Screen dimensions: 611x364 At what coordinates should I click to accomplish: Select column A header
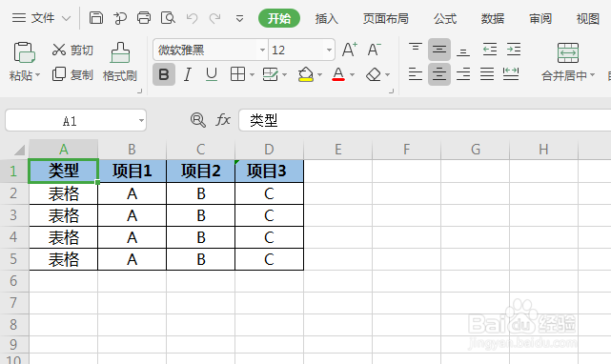(64, 150)
